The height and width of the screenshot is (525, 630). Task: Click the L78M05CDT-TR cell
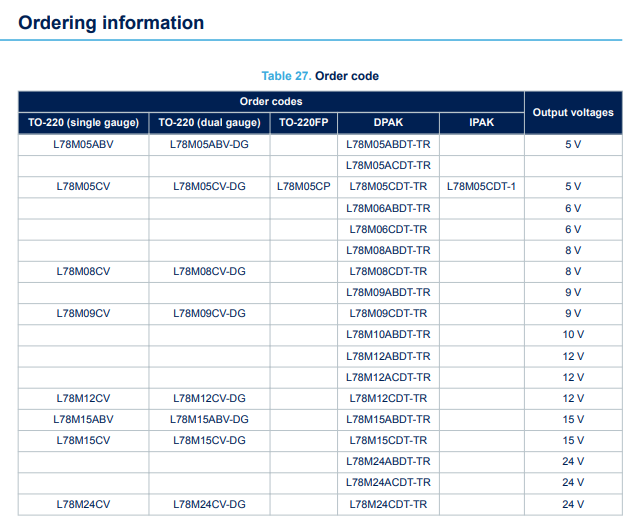point(388,187)
